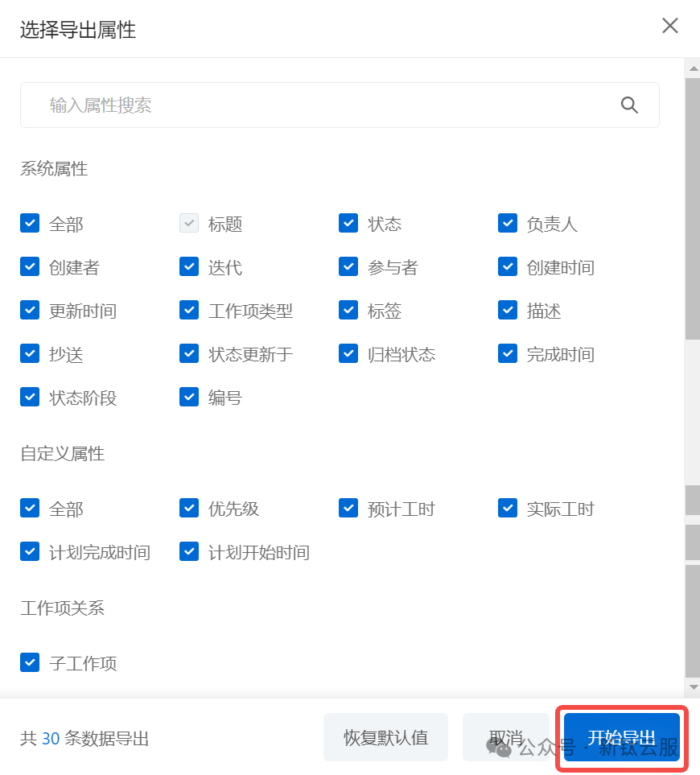The width and height of the screenshot is (700, 775).
Task: Click the vertical scrollbar thumb
Action: (x=693, y=208)
